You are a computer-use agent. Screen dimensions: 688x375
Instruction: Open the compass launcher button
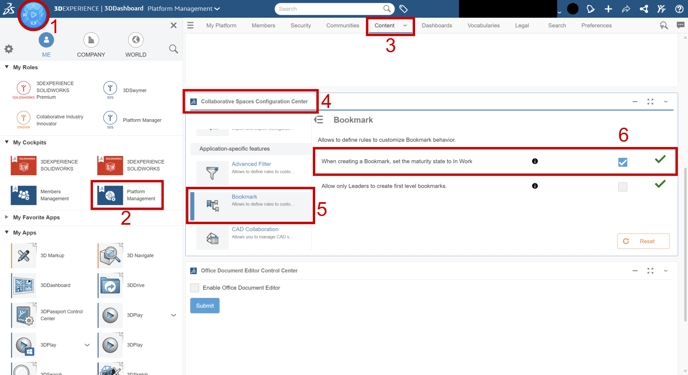point(33,15)
